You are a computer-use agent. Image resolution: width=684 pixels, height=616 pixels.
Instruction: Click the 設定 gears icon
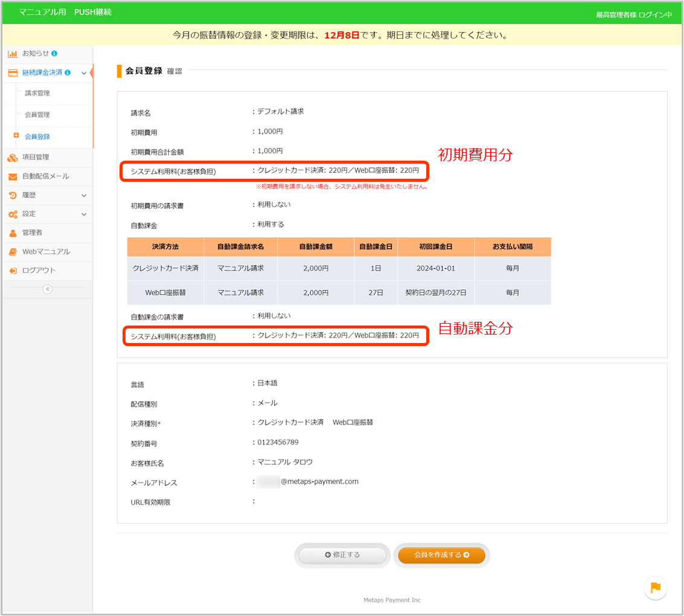click(x=13, y=214)
